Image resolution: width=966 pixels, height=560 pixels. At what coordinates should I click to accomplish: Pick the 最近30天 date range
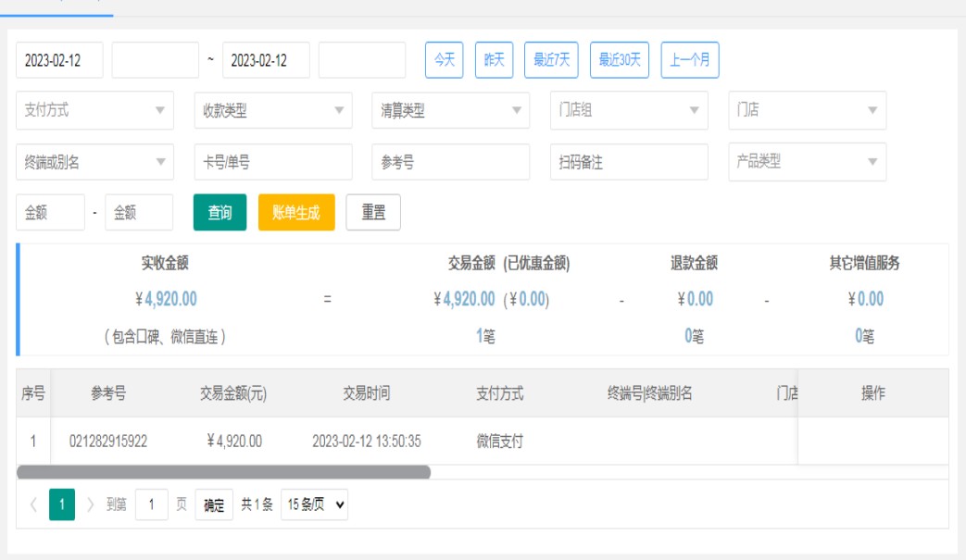tap(620, 60)
